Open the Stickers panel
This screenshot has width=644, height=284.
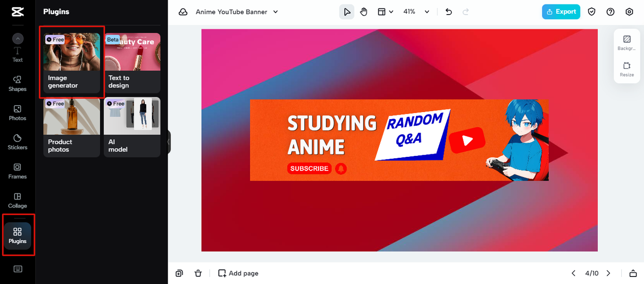pyautogui.click(x=18, y=142)
